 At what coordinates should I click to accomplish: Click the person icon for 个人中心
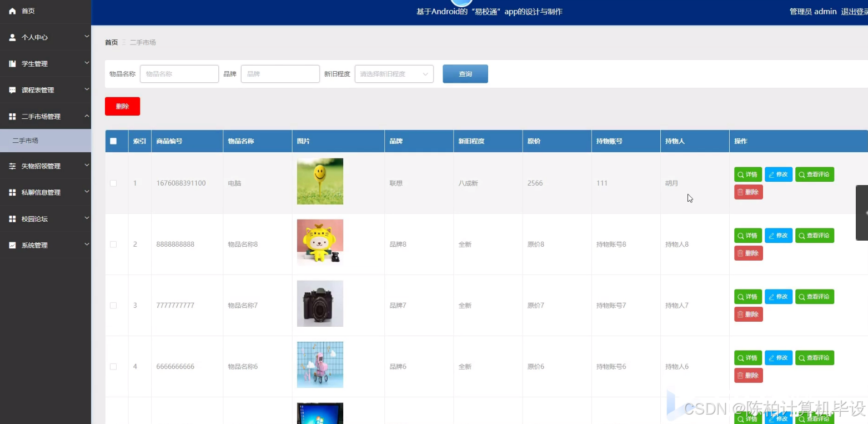(12, 37)
